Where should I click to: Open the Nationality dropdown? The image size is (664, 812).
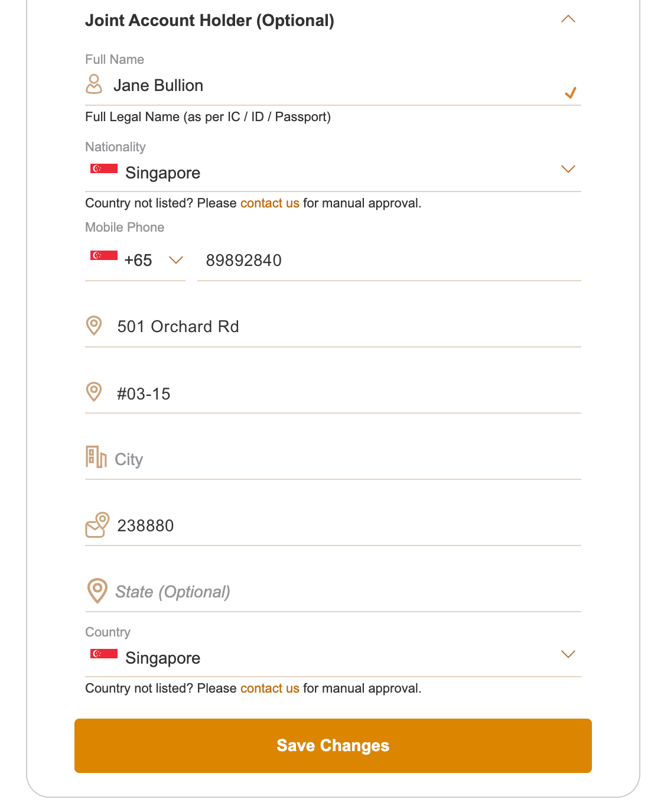[x=568, y=170]
